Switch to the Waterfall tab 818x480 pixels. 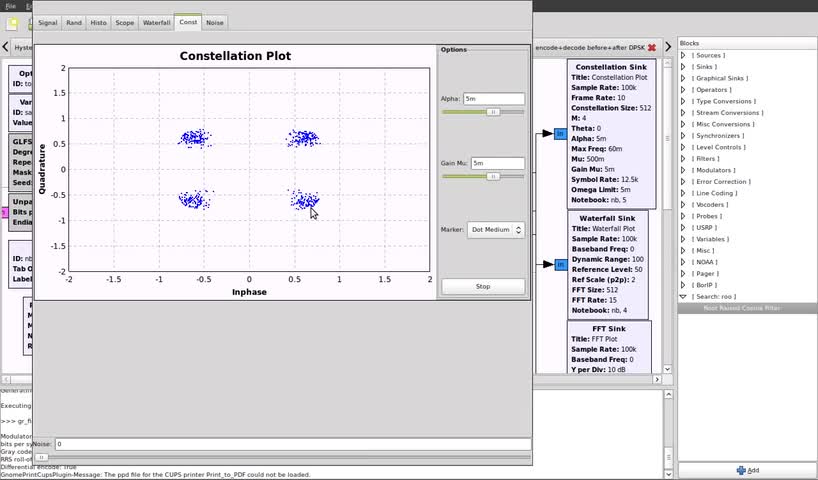157,23
